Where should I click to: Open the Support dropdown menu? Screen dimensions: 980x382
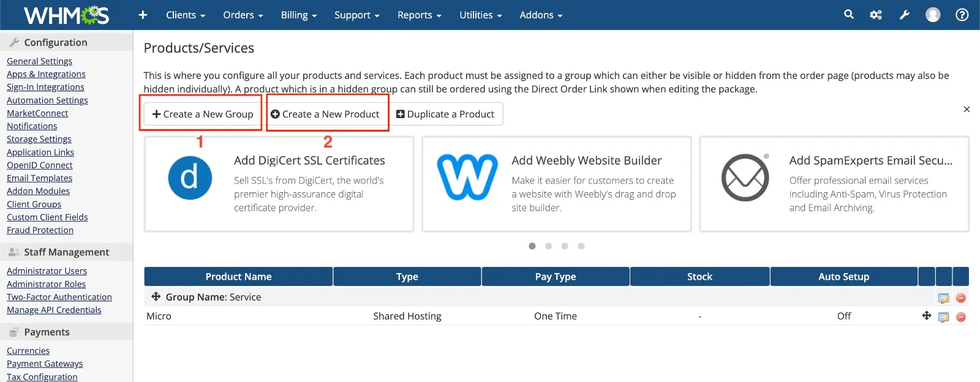click(357, 15)
